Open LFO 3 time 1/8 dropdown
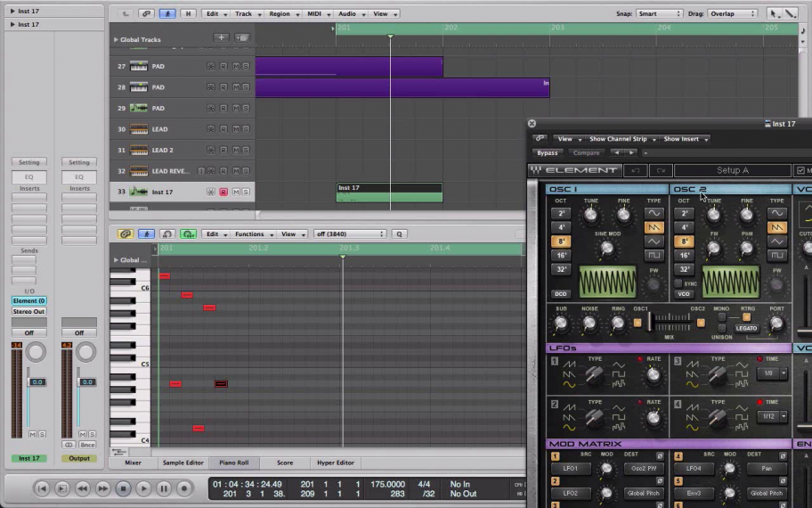 [x=772, y=373]
